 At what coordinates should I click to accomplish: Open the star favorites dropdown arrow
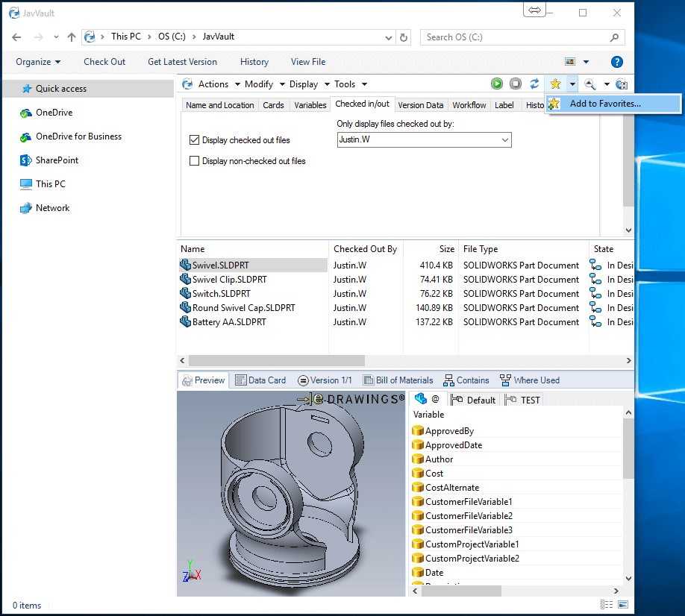572,84
